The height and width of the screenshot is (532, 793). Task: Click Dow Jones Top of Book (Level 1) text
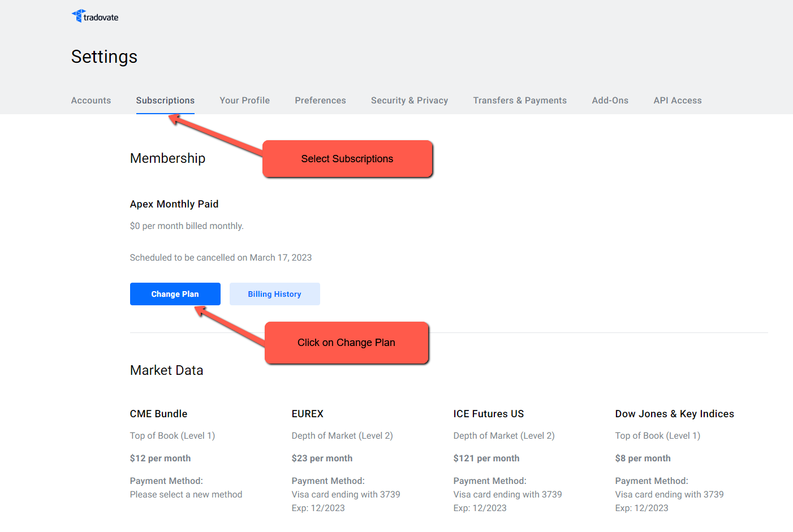tap(658, 436)
